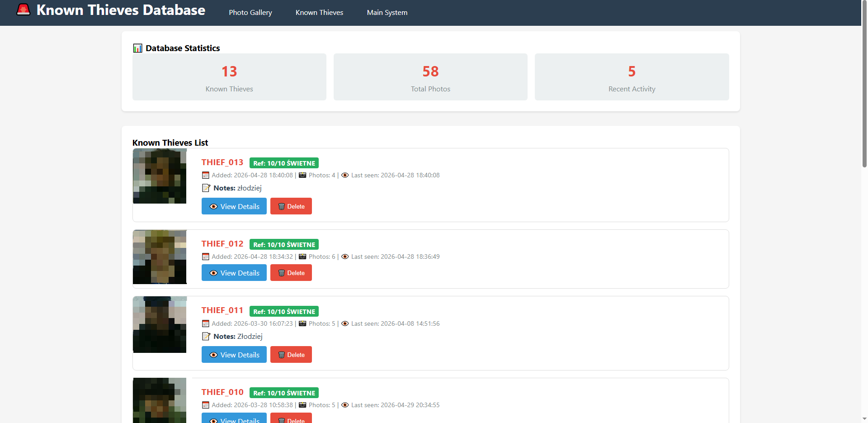The width and height of the screenshot is (868, 423).
Task: Click the red siren logo icon
Action: pos(23,10)
